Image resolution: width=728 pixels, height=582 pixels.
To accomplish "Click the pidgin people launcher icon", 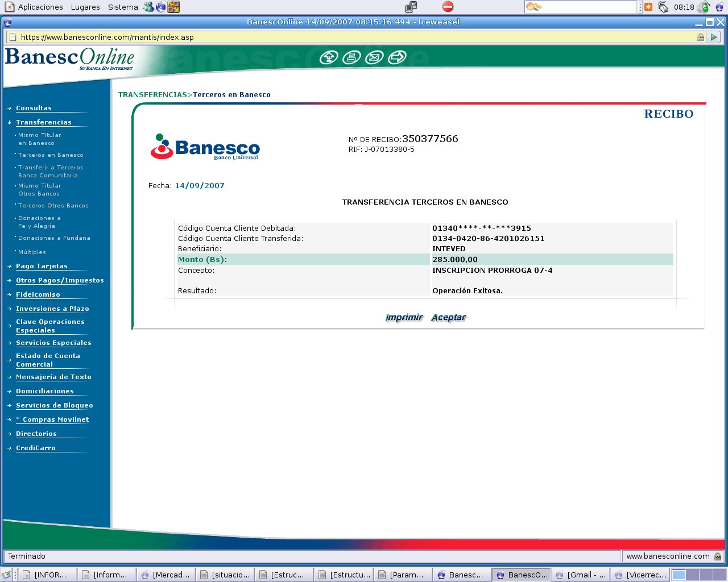I will 148,7.
